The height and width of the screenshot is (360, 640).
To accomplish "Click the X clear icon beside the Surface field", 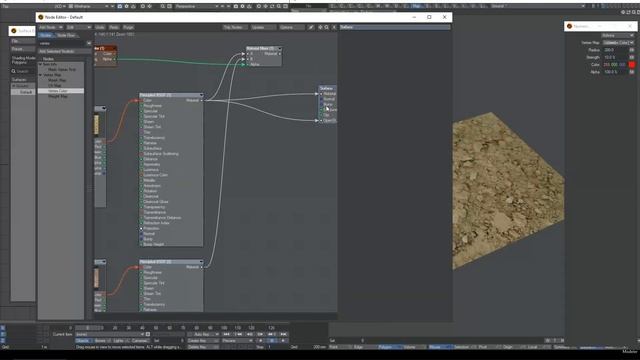I will (334, 27).
